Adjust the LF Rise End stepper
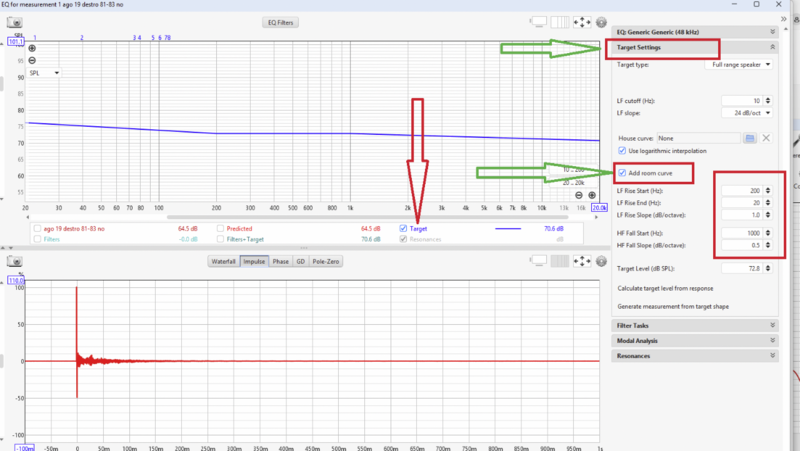Viewport: 800px width, 451px height. tap(768, 203)
